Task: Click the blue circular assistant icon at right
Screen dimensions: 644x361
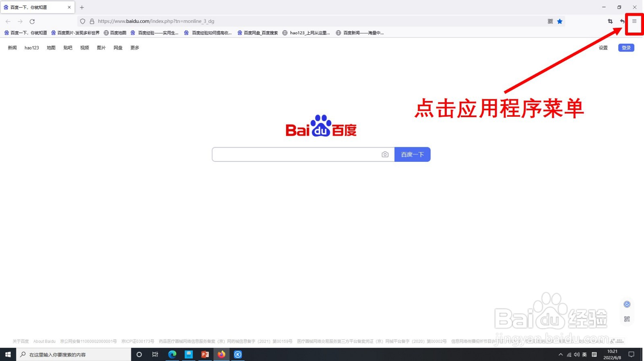Action: 627,304
